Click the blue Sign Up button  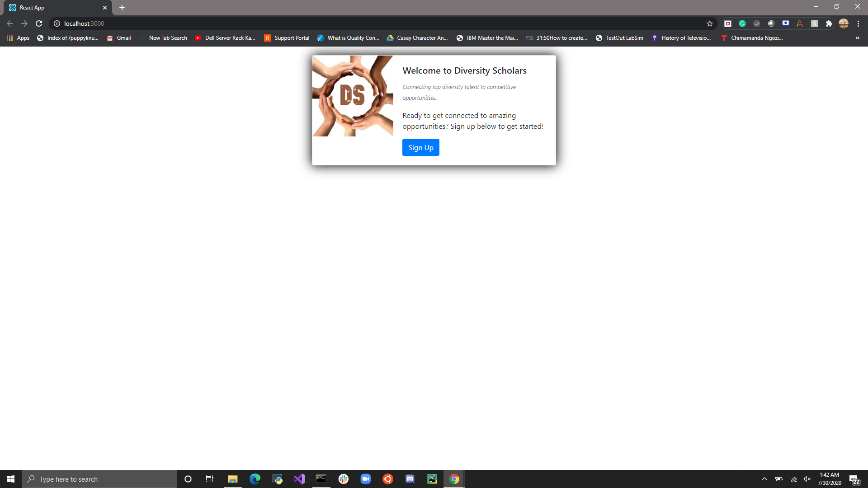(x=420, y=147)
